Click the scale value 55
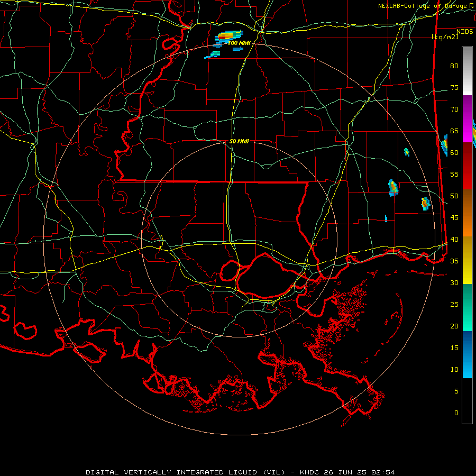 [454, 175]
